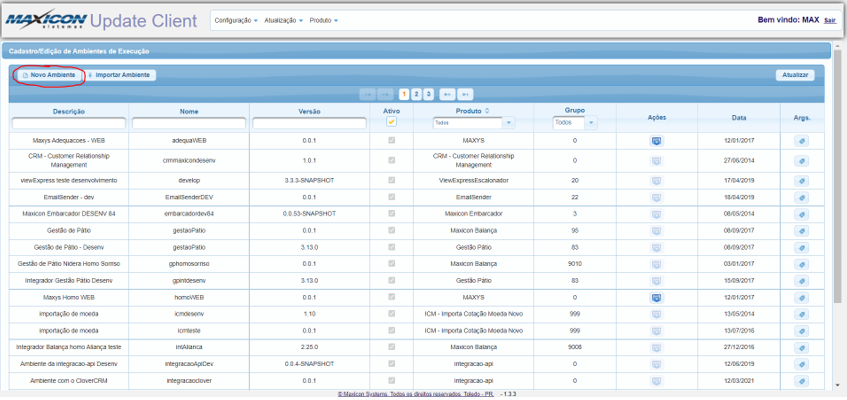Open the Args tag icon for gpintdesenv
Screen dimensions: 847x400
click(802, 281)
